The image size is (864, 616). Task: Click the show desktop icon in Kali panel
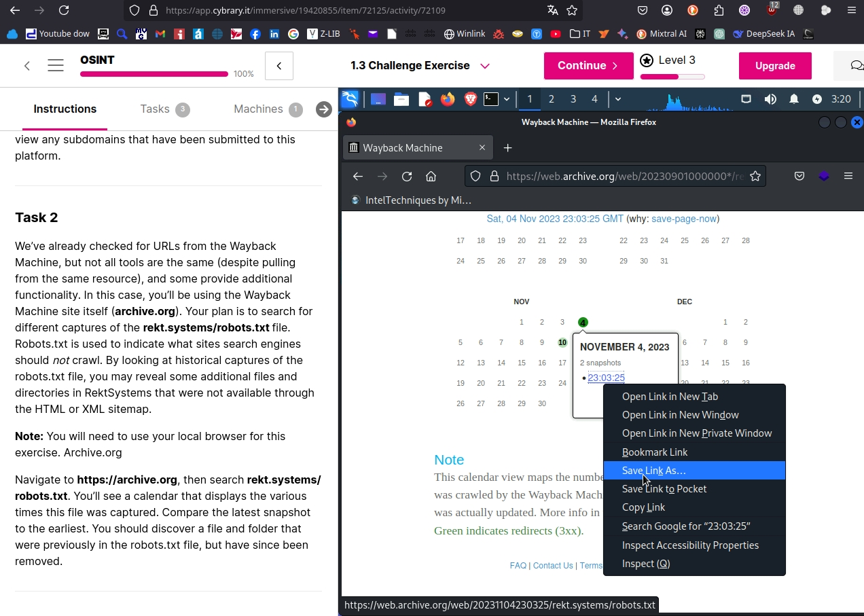pos(378,99)
